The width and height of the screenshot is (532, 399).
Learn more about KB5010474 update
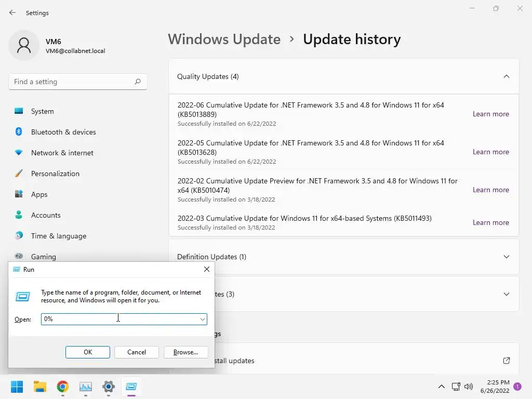pos(490,190)
